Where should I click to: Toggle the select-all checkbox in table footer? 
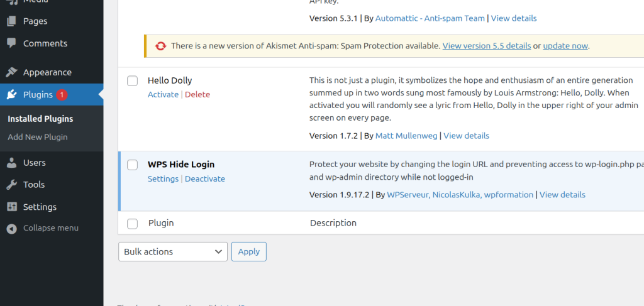click(x=132, y=223)
